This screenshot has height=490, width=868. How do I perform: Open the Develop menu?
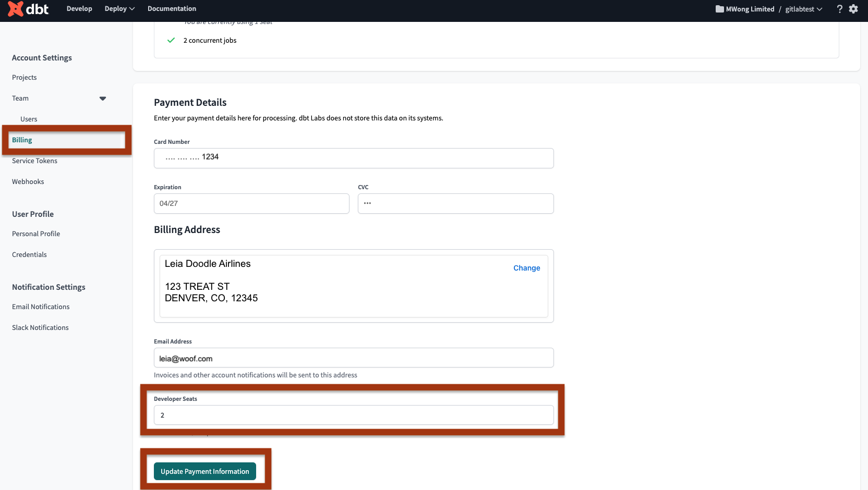[79, 8]
